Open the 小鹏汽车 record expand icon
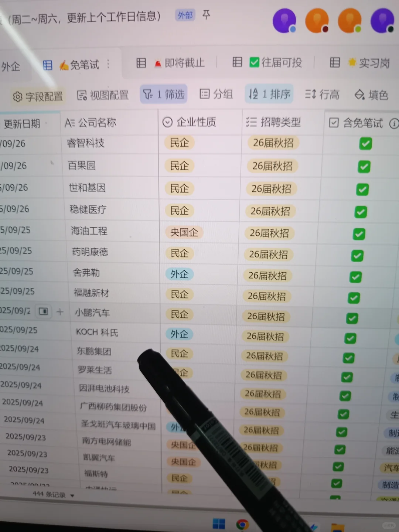This screenshot has height=532, width=399. tap(43, 311)
